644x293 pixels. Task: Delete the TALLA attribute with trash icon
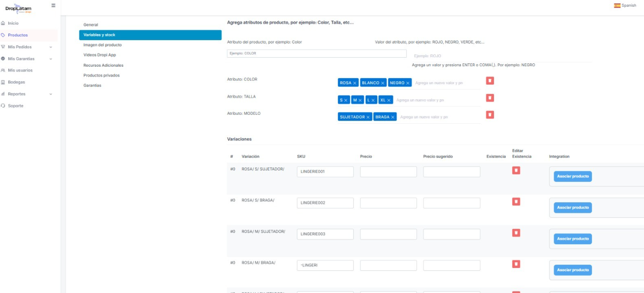pyautogui.click(x=490, y=98)
